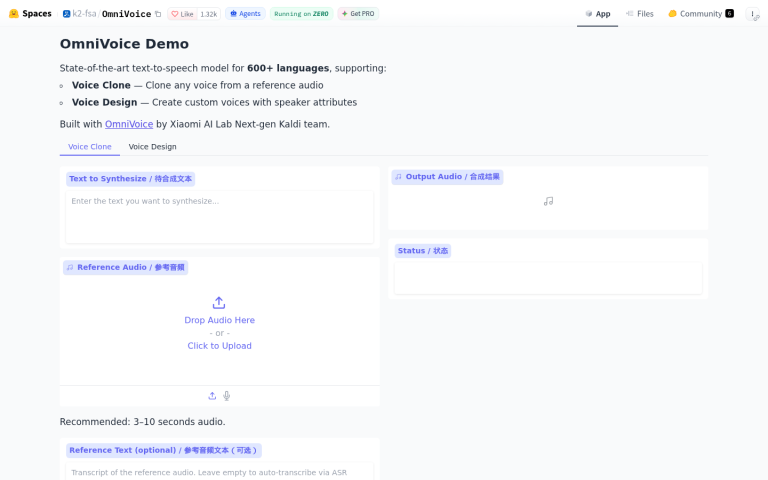Click the Reference Text (optional) label
Image resolution: width=768 pixels, height=480 pixels.
164,450
